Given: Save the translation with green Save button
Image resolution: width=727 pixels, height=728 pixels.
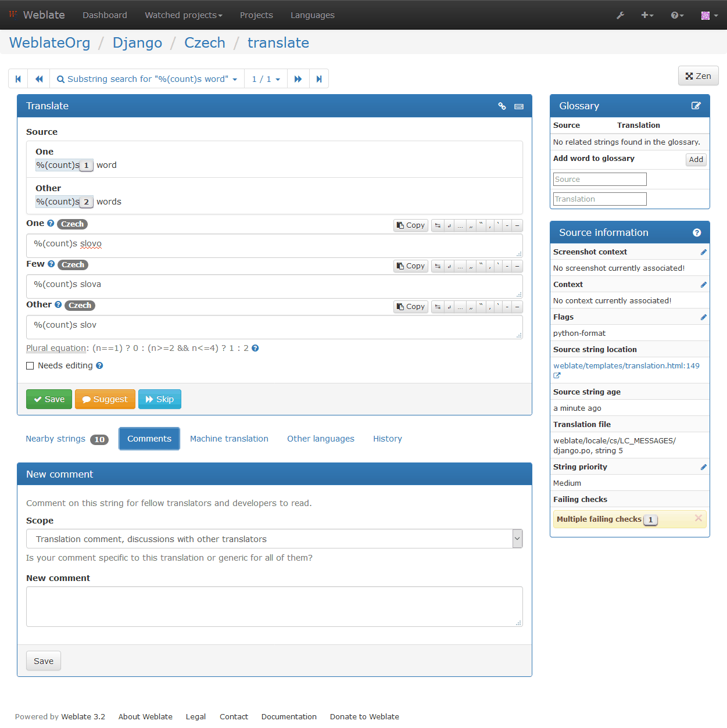Looking at the screenshot, I should pos(49,399).
